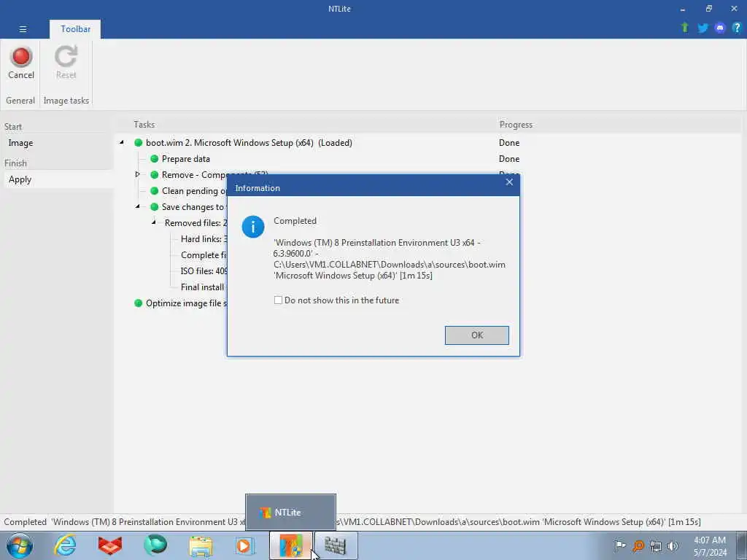Click the orange magnifier tray icon

(x=638, y=546)
